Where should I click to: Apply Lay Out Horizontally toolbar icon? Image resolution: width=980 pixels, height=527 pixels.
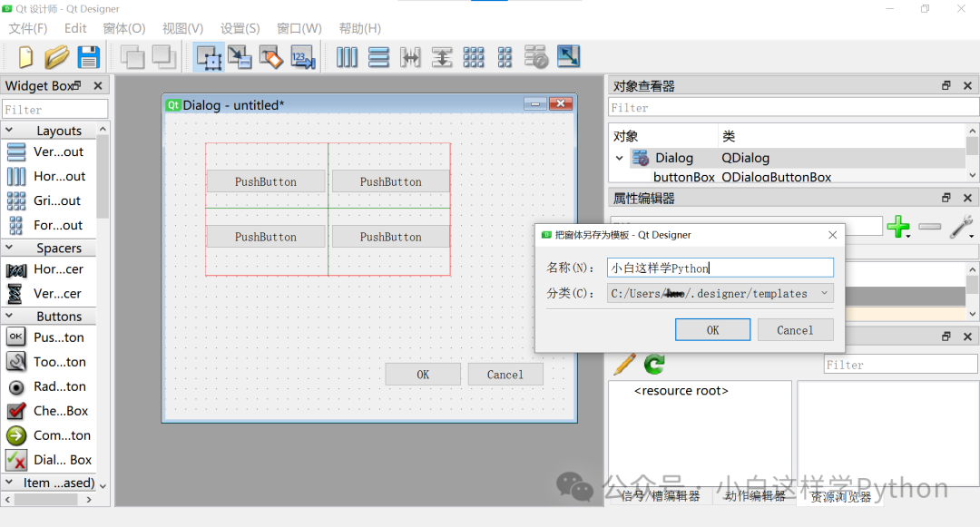tap(347, 57)
